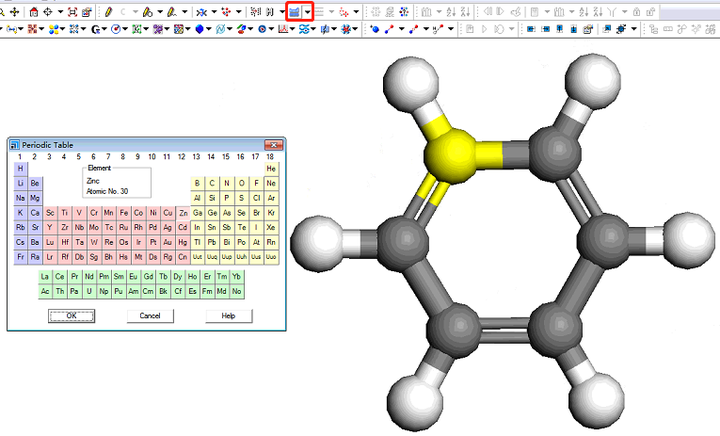Expand dropdown arrow beside highlighted element icon
This screenshot has width=720, height=436.
pyautogui.click(x=308, y=12)
